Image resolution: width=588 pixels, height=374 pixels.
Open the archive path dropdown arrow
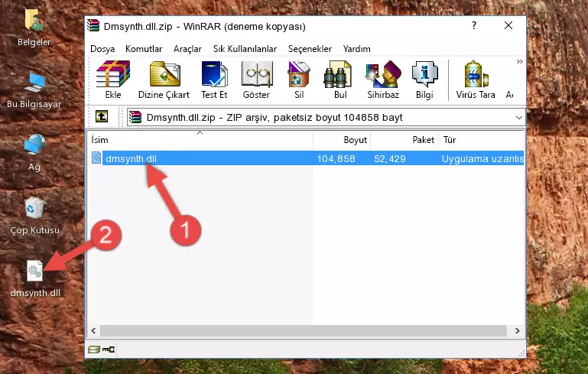519,118
